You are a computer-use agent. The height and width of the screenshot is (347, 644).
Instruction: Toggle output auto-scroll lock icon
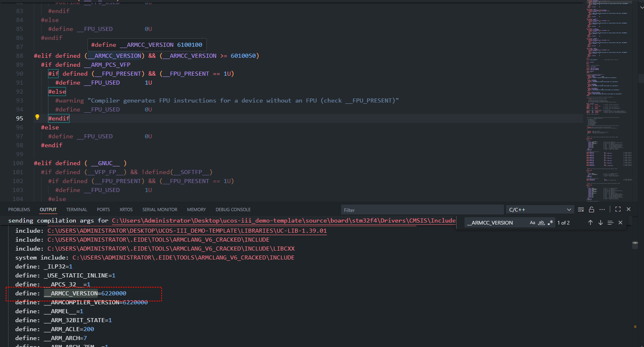(591, 210)
